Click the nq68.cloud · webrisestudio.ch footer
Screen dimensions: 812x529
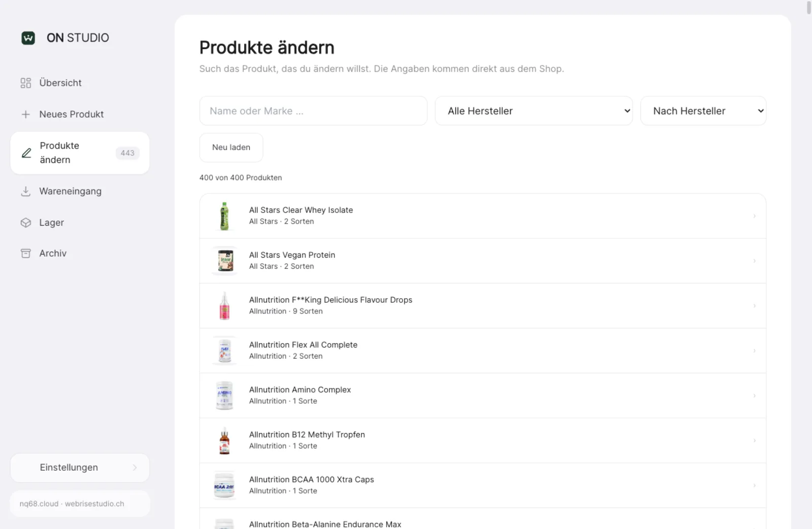(80, 504)
